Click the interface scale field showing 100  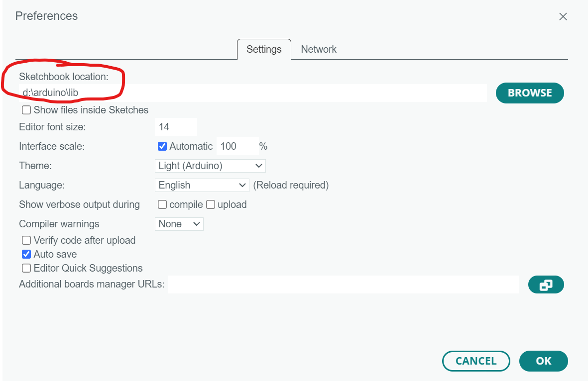pos(237,146)
